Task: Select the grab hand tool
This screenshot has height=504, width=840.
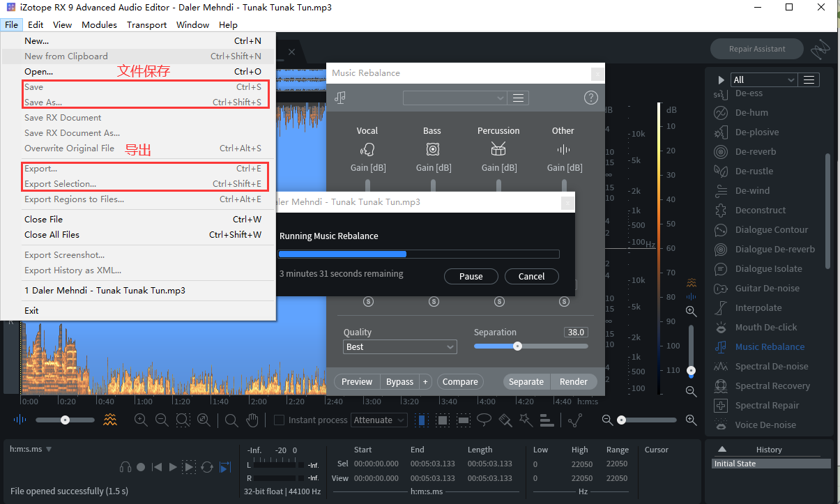Action: [252, 420]
